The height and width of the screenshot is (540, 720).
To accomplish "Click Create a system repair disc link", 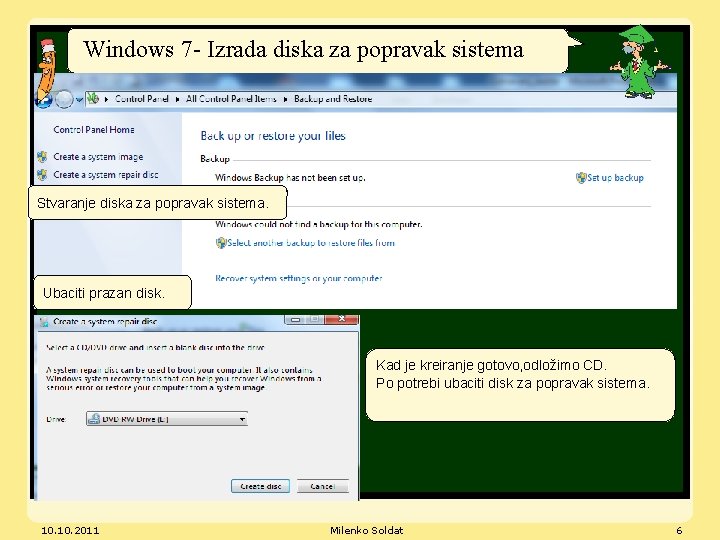I will [106, 175].
